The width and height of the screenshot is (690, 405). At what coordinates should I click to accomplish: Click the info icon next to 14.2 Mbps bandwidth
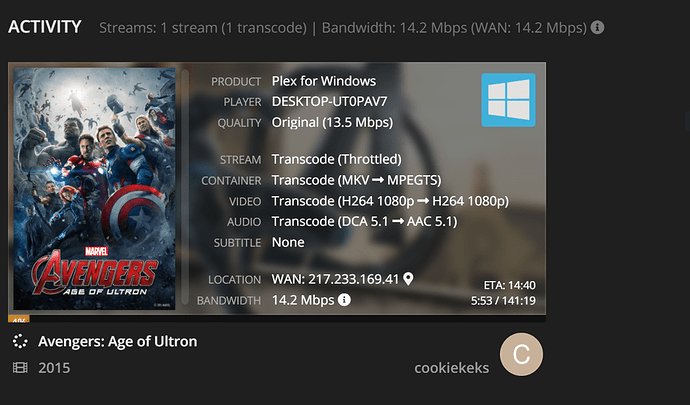point(344,300)
